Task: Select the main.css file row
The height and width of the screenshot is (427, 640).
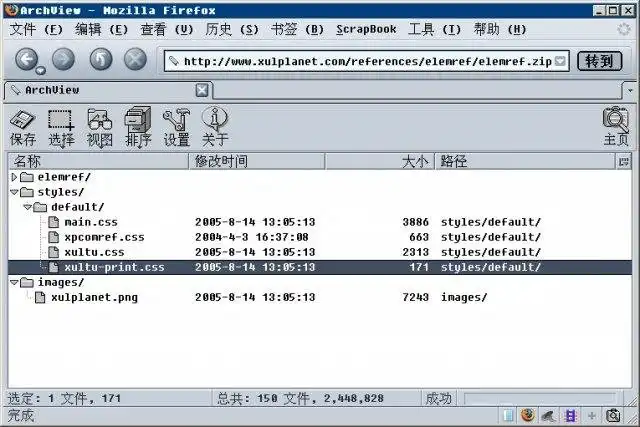Action: pyautogui.click(x=320, y=222)
